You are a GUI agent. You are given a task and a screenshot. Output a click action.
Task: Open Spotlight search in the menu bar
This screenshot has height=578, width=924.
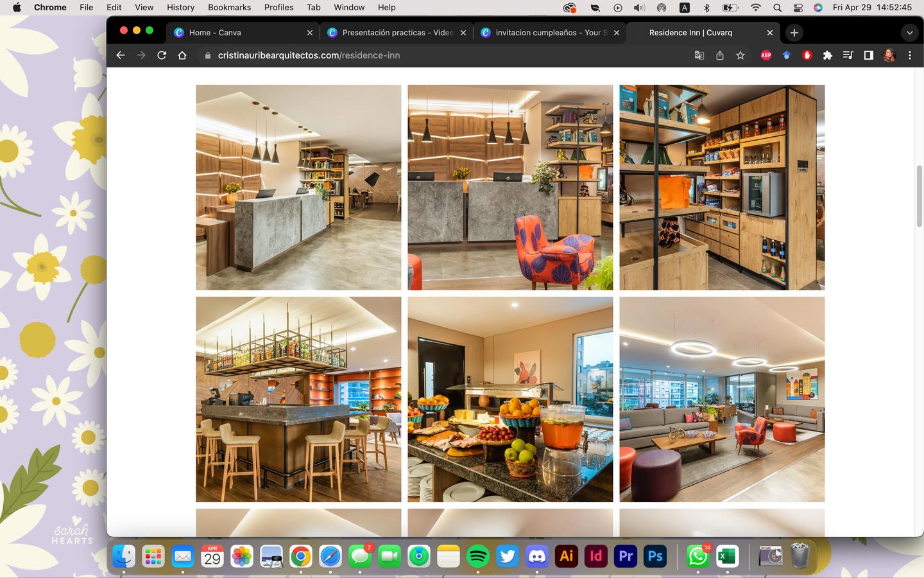tap(777, 8)
